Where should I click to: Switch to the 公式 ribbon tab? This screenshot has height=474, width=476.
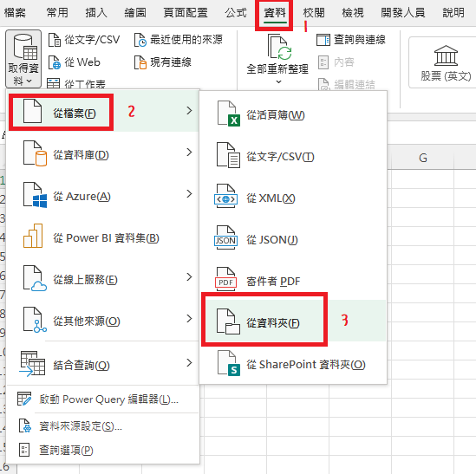(x=236, y=13)
